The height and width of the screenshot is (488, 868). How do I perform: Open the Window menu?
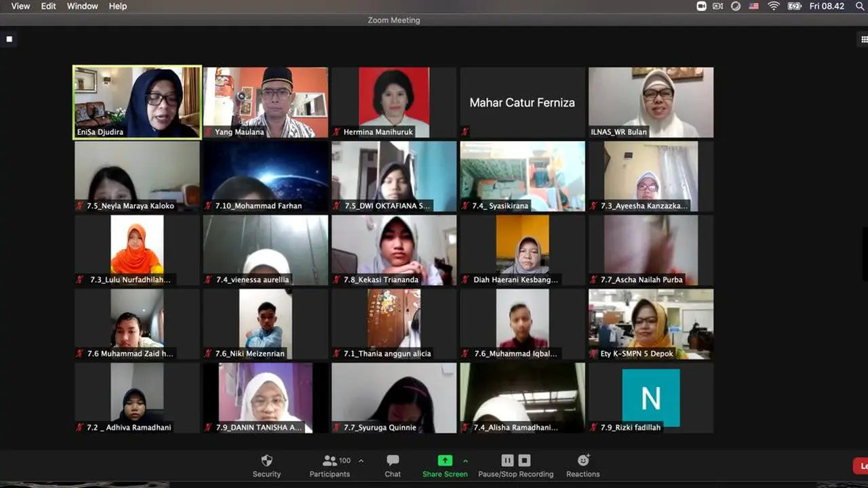click(x=82, y=6)
